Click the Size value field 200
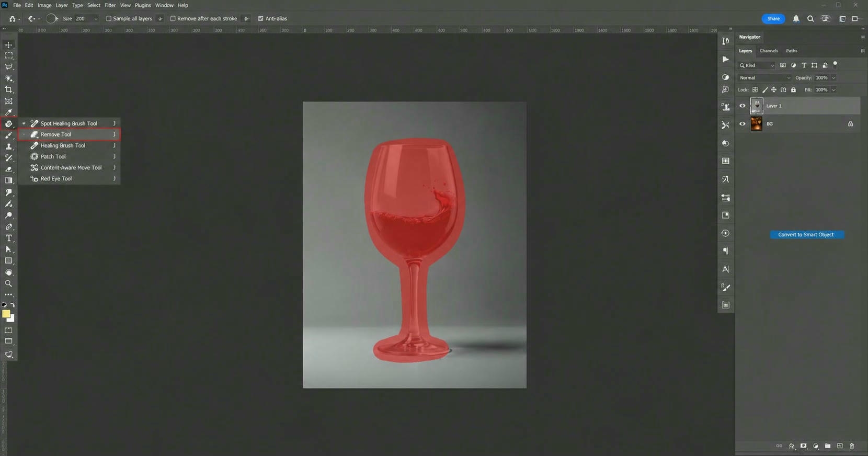The image size is (868, 456). coord(83,19)
